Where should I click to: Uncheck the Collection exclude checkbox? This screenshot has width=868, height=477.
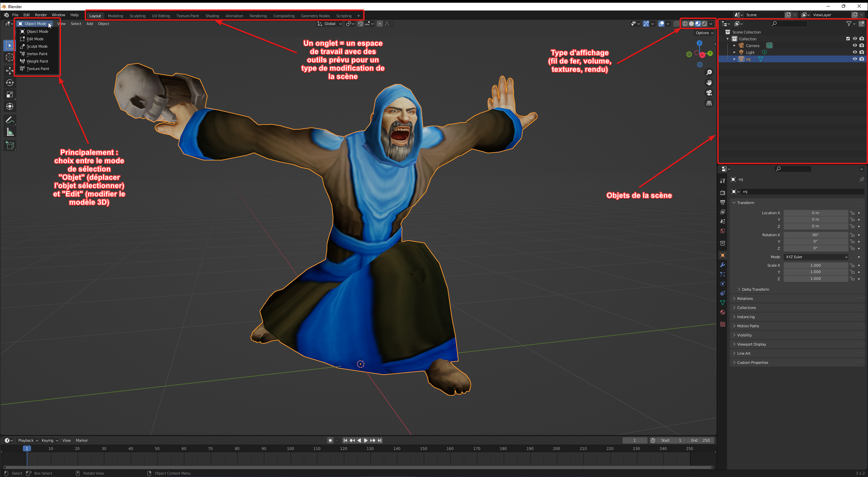848,39
